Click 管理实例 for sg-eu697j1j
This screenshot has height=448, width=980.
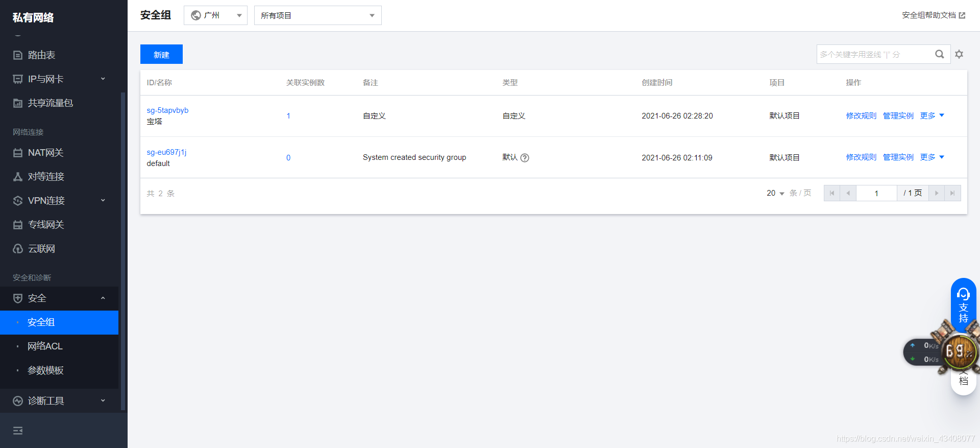click(898, 157)
